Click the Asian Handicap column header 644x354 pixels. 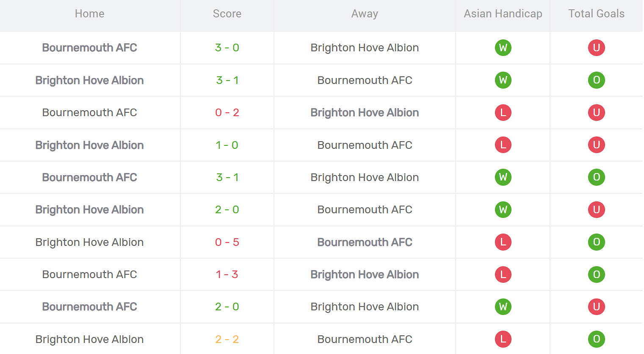[x=503, y=14]
